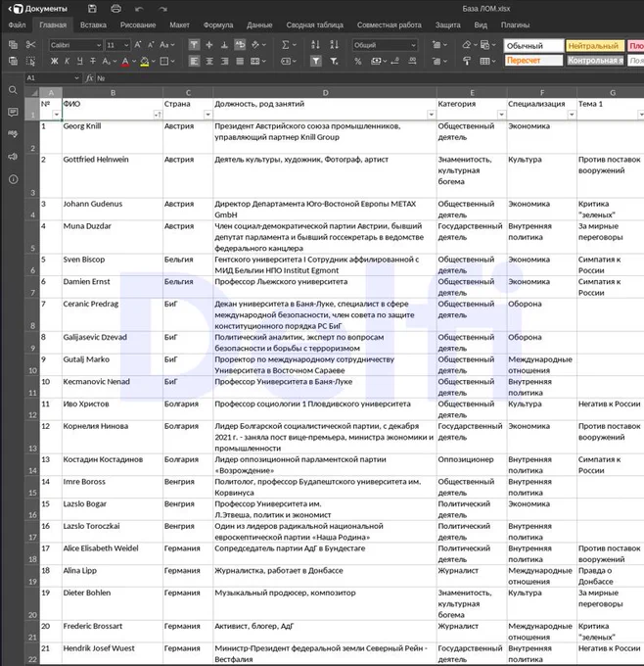This screenshot has width=644, height=666.
Task: Copy cell style with paint roller
Action: (467, 61)
